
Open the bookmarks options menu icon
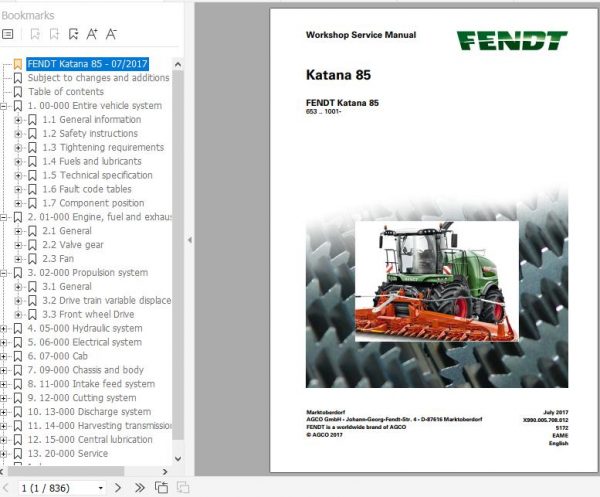point(8,34)
